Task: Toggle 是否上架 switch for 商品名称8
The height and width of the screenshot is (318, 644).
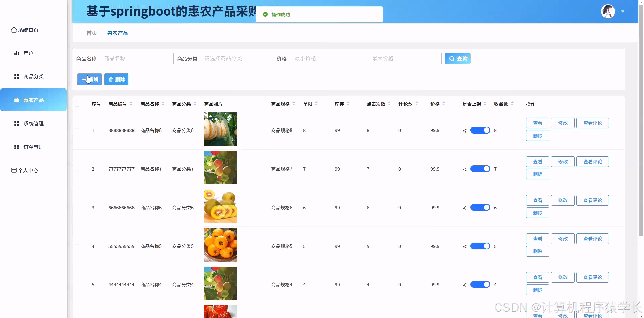Action: click(480, 130)
